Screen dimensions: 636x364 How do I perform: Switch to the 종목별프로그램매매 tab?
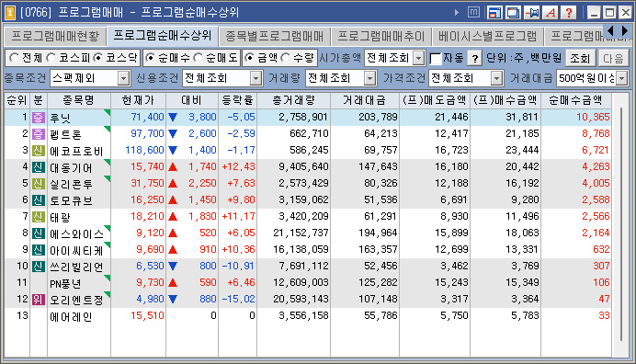275,37
